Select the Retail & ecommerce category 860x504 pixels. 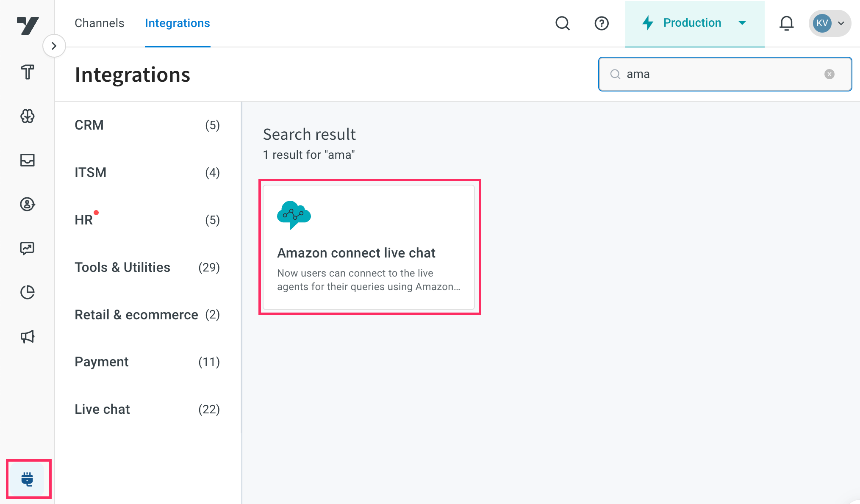click(147, 315)
